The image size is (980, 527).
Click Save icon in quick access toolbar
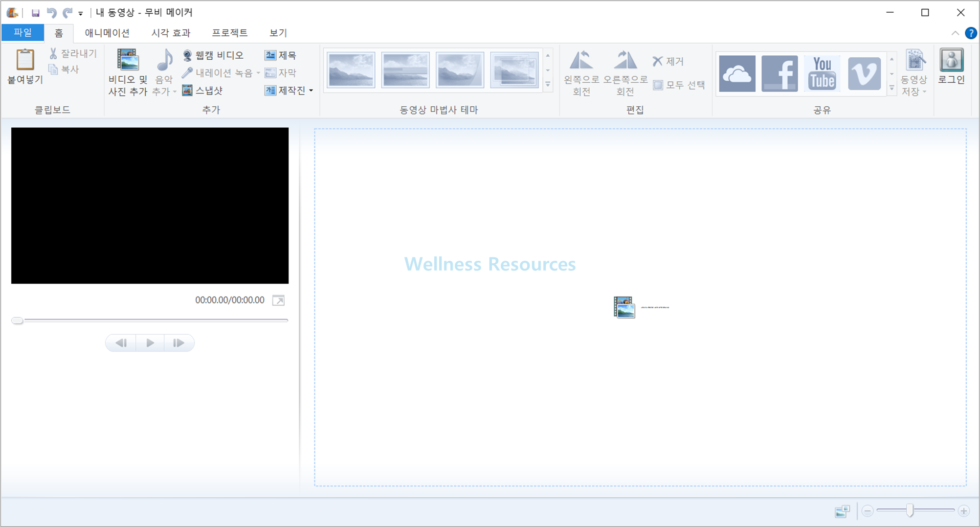(x=35, y=13)
